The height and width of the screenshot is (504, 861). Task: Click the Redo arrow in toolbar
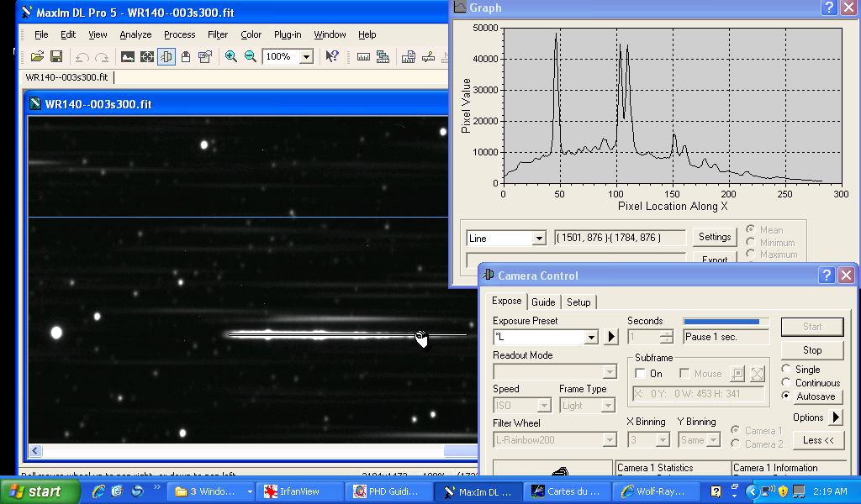coord(102,56)
